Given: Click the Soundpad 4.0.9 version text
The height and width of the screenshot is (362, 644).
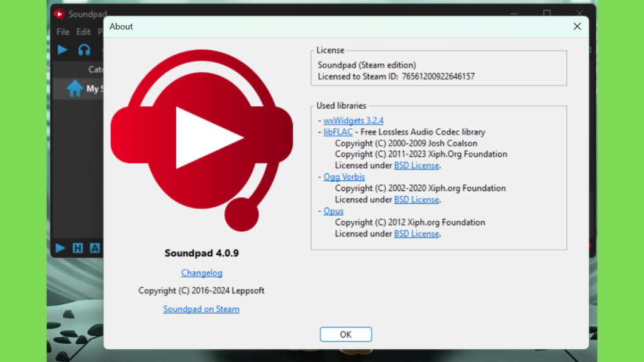Looking at the screenshot, I should 202,253.
